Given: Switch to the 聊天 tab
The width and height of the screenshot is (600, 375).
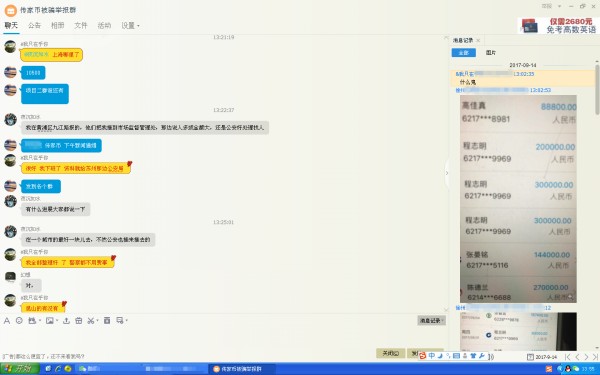Looking at the screenshot, I should 11,25.
